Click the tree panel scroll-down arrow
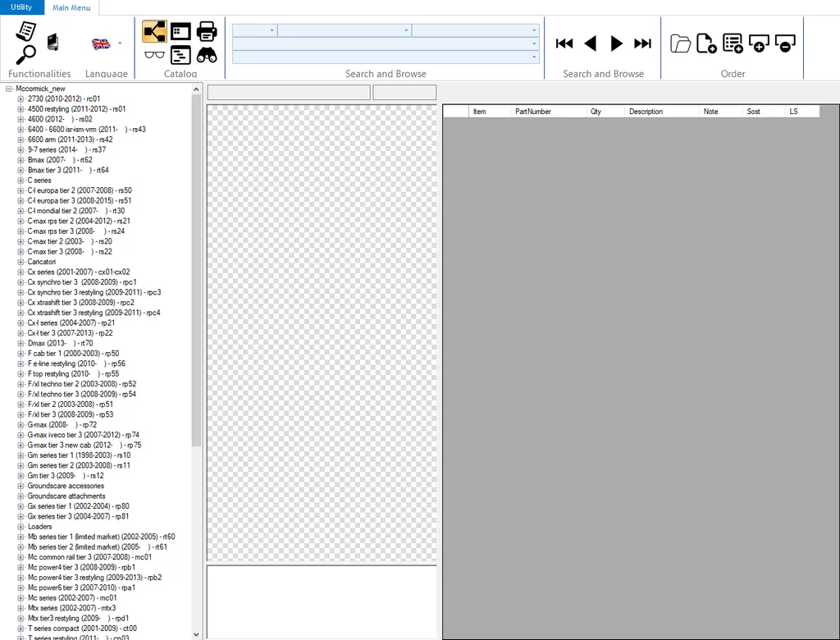 coord(196,634)
